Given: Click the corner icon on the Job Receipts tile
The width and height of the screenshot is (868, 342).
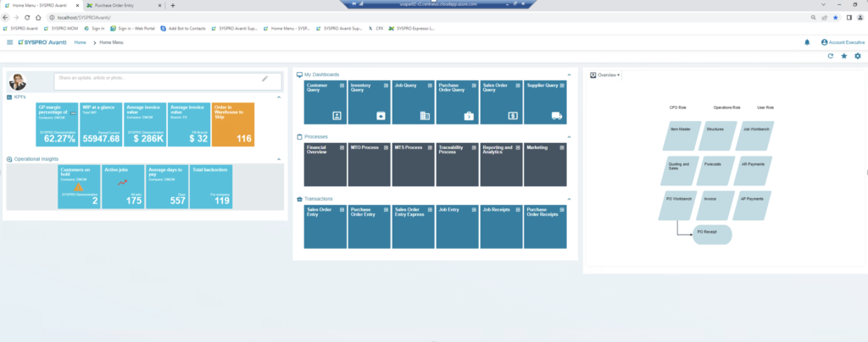Looking at the screenshot, I should (518, 210).
